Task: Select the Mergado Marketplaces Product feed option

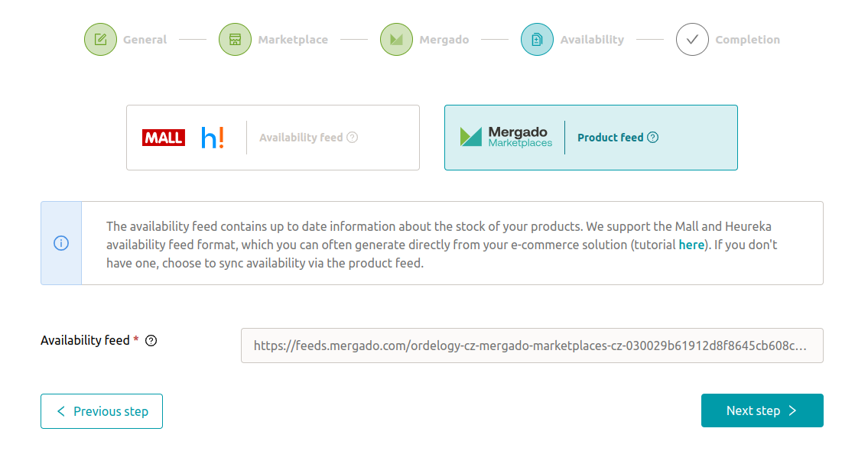Action: (590, 138)
